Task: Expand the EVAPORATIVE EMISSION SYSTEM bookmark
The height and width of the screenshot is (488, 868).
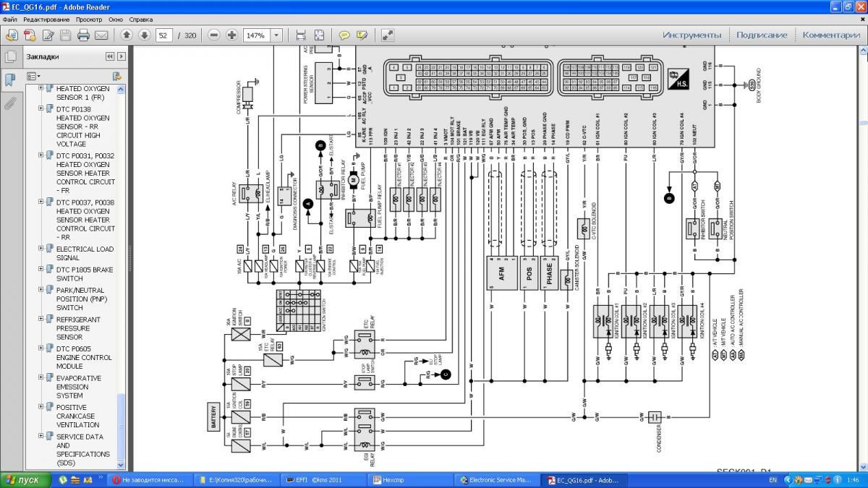Action: (x=41, y=378)
